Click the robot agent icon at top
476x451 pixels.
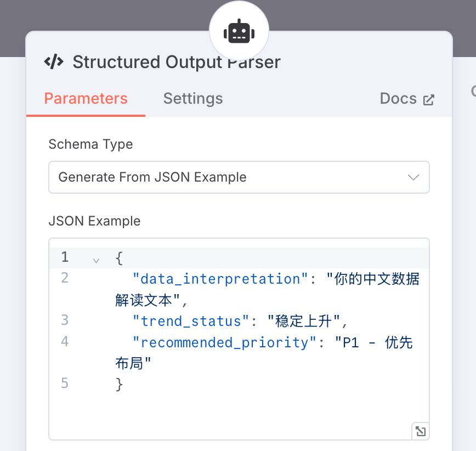coord(239,32)
